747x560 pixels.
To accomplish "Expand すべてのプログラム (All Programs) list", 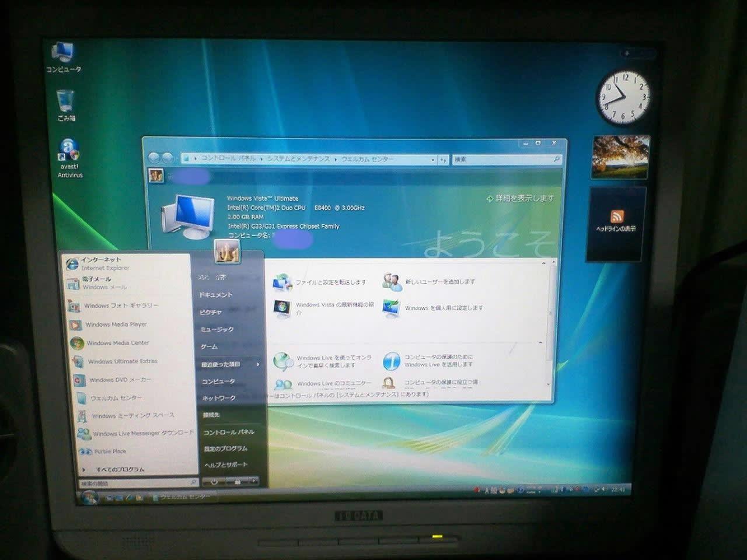I will (x=118, y=470).
